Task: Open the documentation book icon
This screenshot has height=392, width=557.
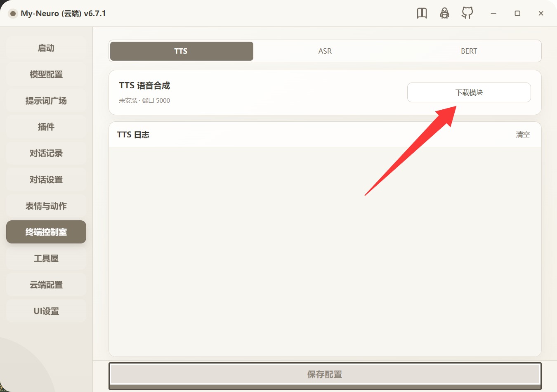Action: pyautogui.click(x=422, y=13)
